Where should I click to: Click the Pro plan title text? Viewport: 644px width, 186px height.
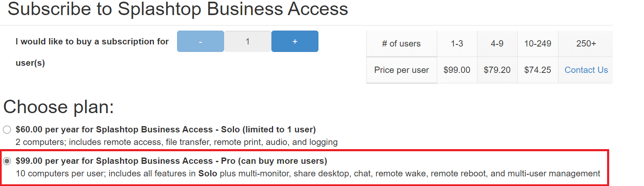coord(171,161)
